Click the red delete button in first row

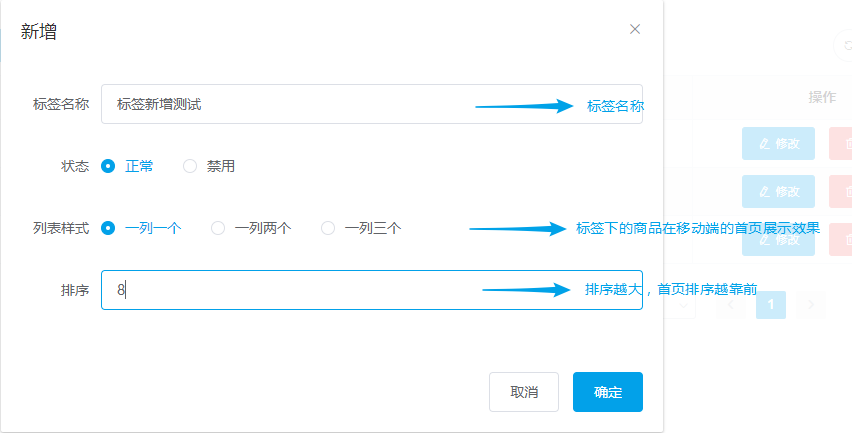[842, 144]
